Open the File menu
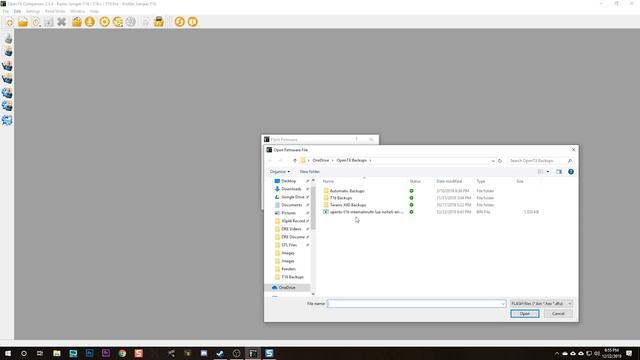 [6, 11]
